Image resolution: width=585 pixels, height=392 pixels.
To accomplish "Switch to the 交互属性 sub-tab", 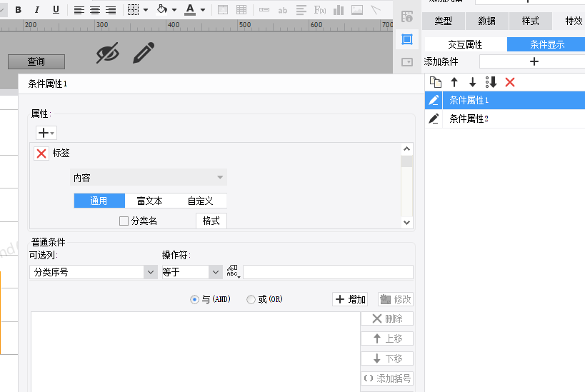I will (x=465, y=44).
